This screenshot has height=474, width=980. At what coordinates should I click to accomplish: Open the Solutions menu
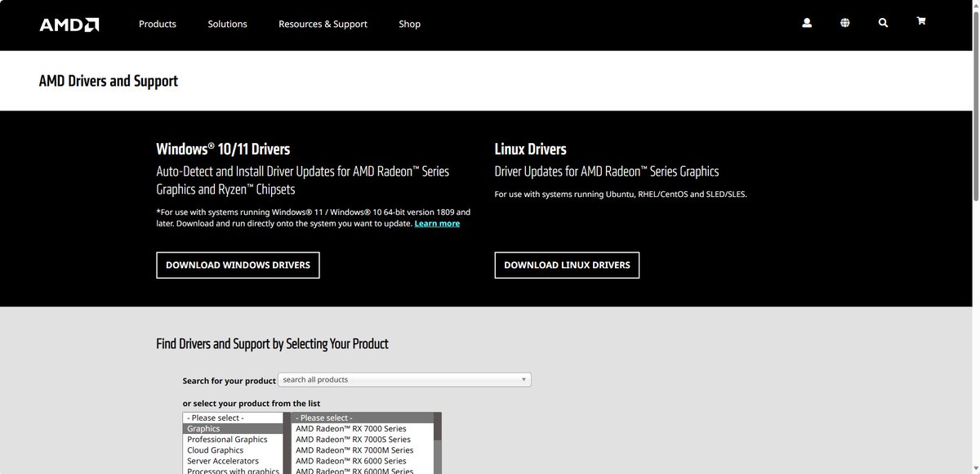tap(227, 24)
